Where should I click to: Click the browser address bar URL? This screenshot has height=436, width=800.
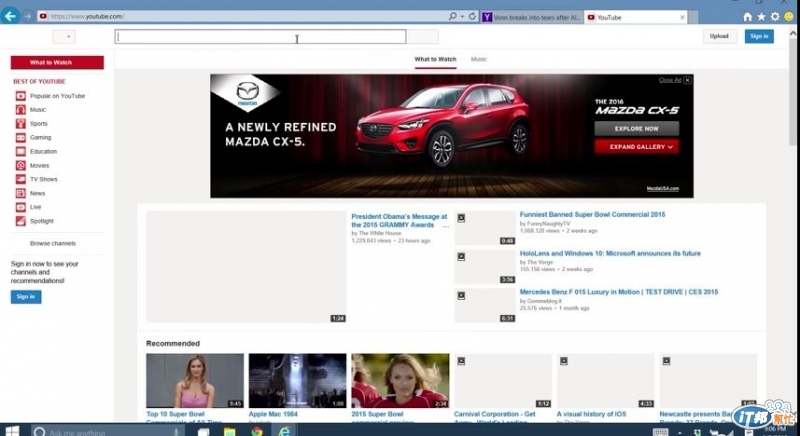[x=87, y=16]
